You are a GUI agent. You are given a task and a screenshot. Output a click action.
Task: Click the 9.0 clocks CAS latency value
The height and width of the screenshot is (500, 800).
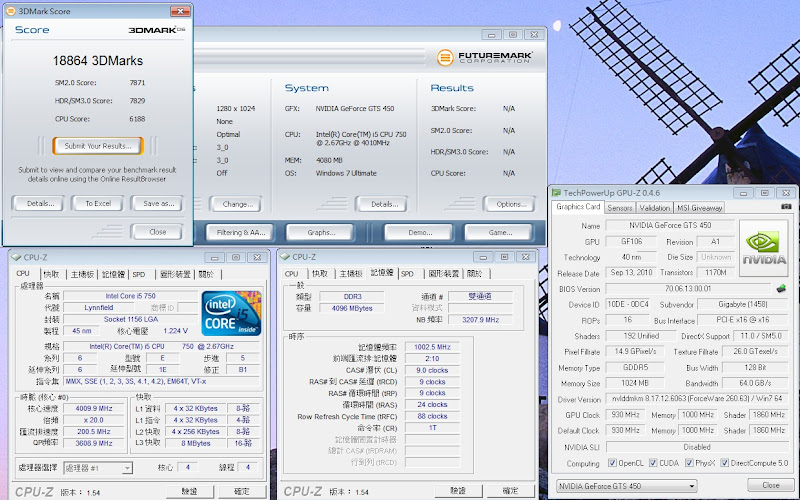coord(432,370)
